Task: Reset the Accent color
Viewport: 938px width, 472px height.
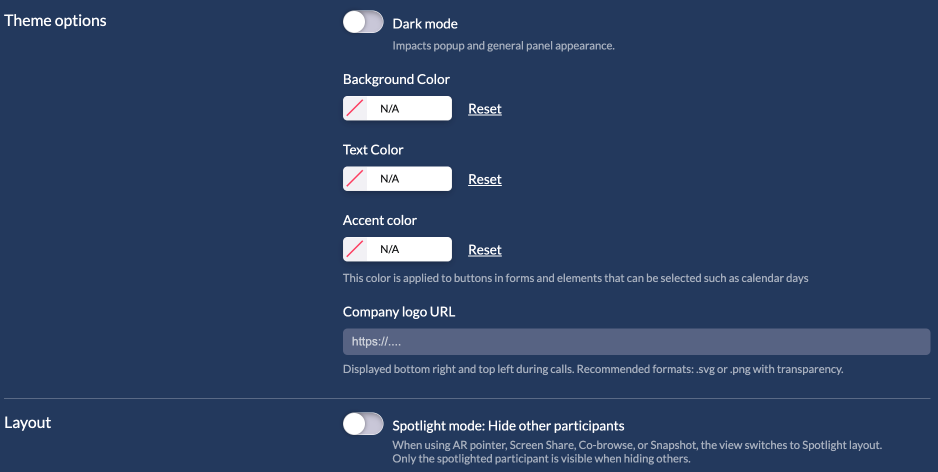Action: pyautogui.click(x=485, y=250)
